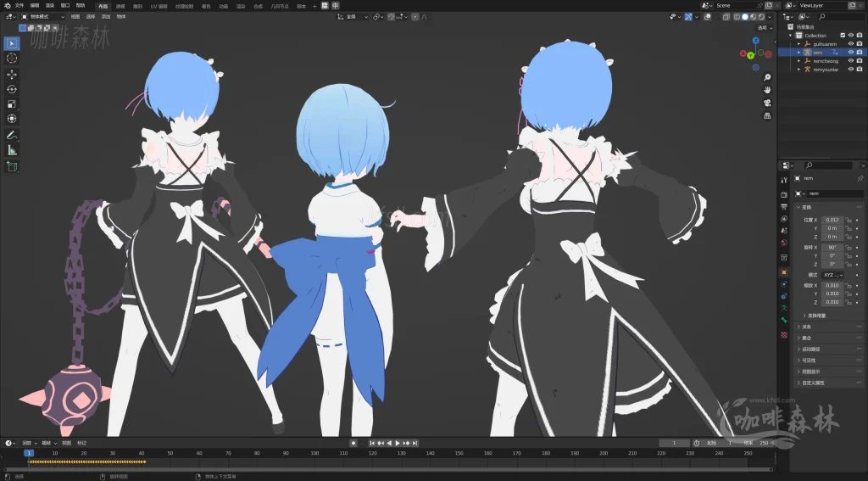Open the Texture properties tab
The image size is (868, 481).
(x=784, y=335)
